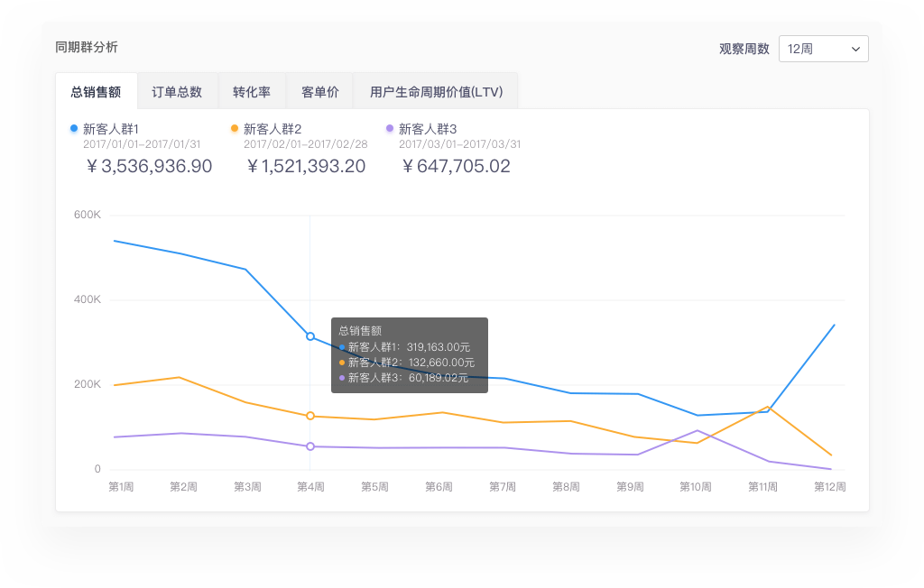Open the 用户生命周期价值(LTV) tab
The image size is (924, 588).
(x=436, y=92)
